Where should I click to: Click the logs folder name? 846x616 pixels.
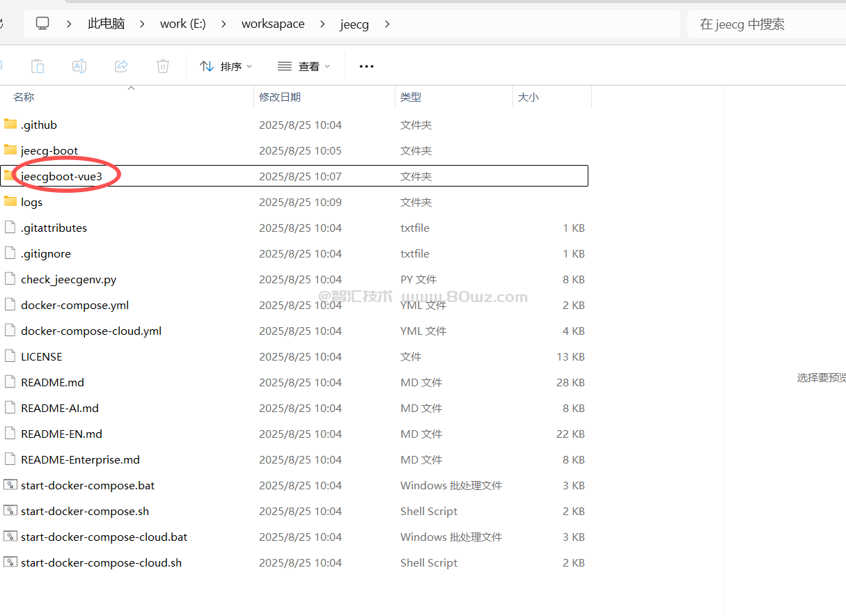tap(31, 203)
